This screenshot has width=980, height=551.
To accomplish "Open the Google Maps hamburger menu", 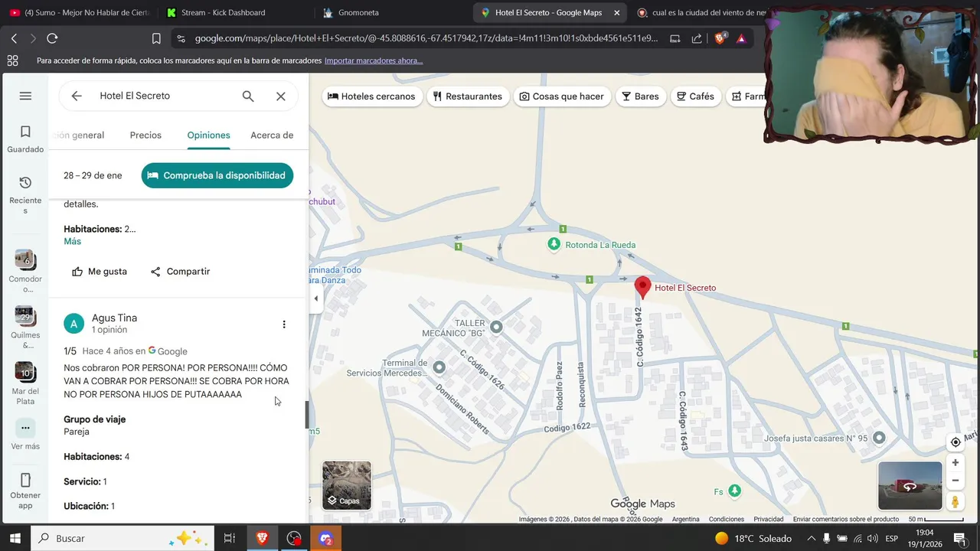I will coord(25,96).
